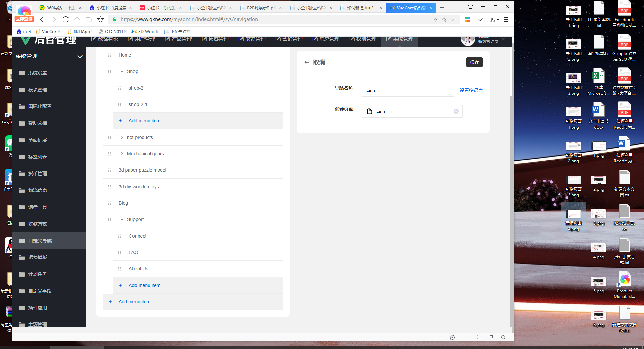
Task: Click the browser home icon
Action: [x=77, y=19]
